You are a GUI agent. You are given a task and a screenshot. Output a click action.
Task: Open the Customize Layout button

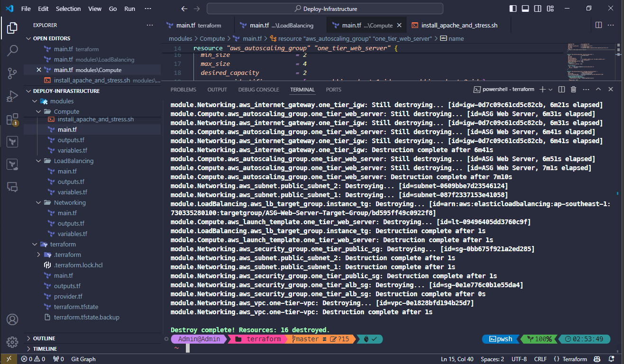click(550, 9)
